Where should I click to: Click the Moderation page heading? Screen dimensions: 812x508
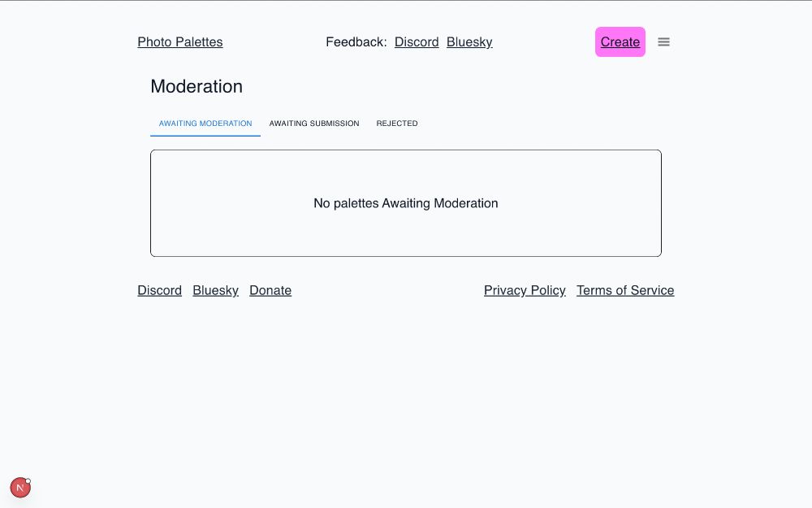tap(197, 86)
